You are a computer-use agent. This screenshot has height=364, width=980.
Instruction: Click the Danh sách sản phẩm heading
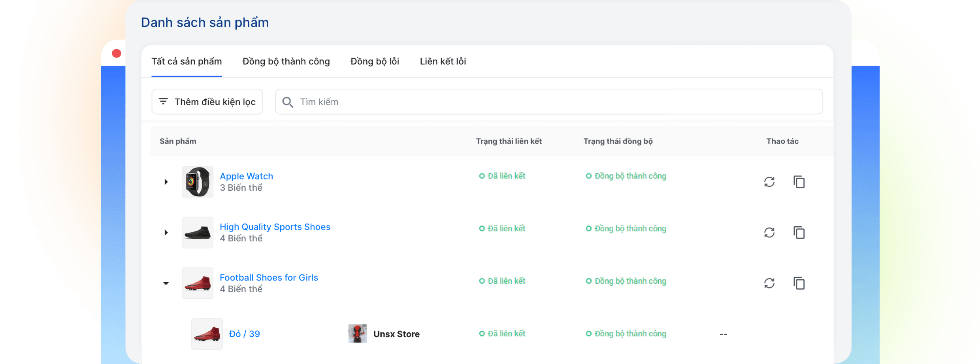(x=205, y=23)
